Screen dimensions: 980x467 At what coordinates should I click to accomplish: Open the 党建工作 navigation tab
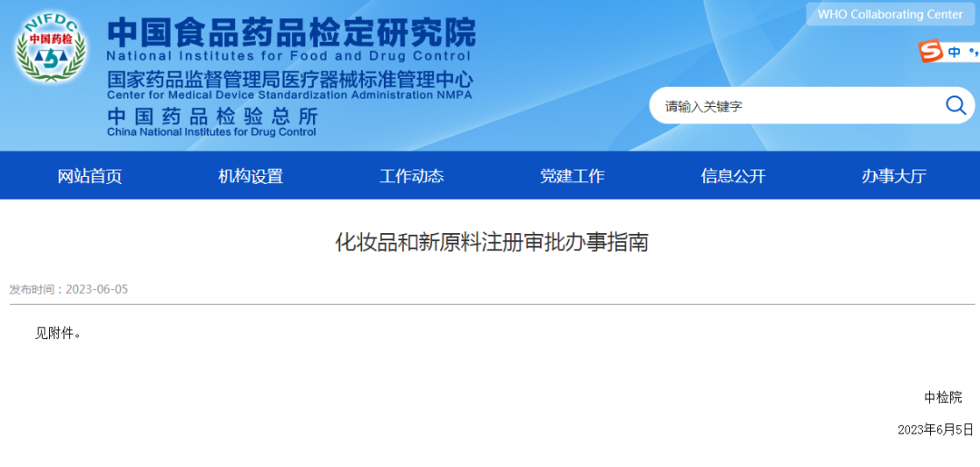tap(572, 176)
